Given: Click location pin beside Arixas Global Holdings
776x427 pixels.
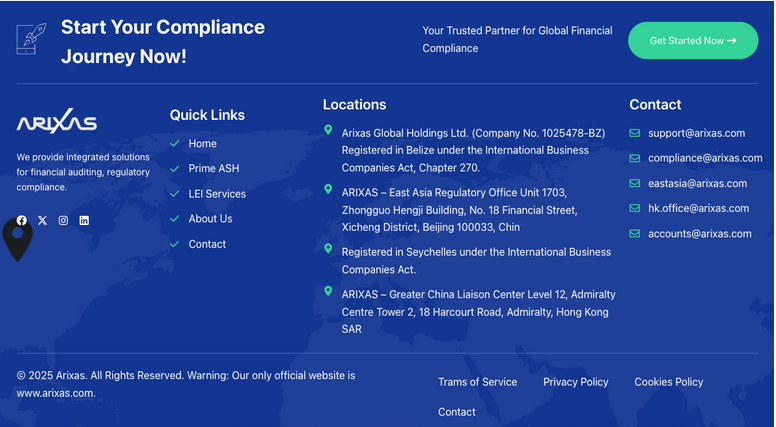Looking at the screenshot, I should point(328,130).
